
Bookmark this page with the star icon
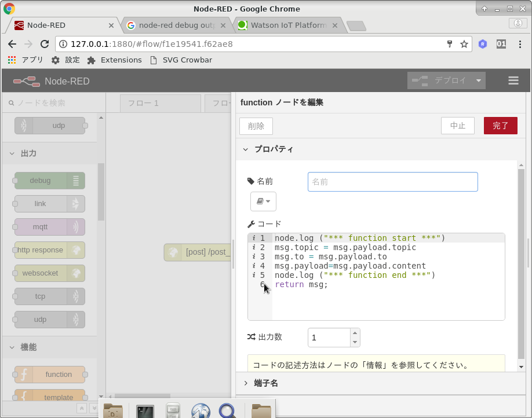pos(464,44)
